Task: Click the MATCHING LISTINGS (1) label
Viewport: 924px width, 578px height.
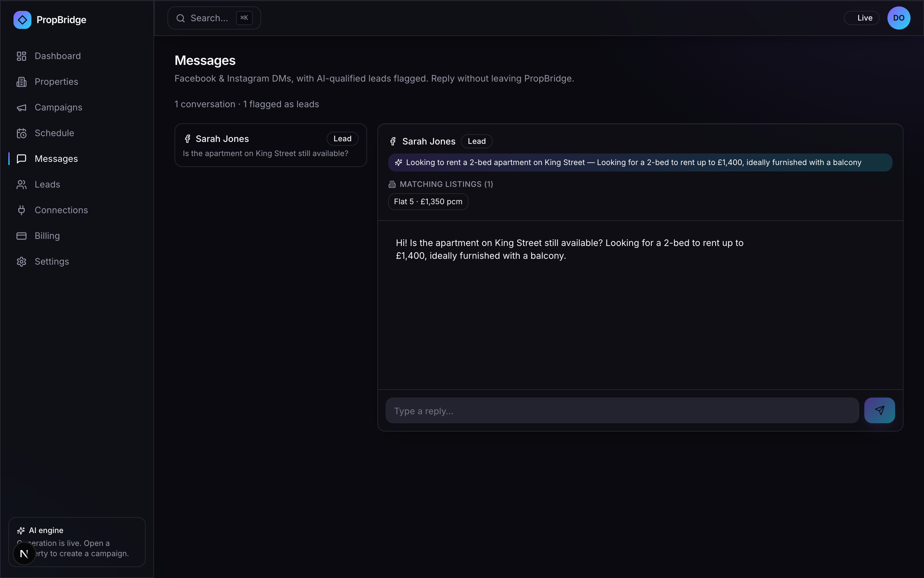Action: click(446, 184)
